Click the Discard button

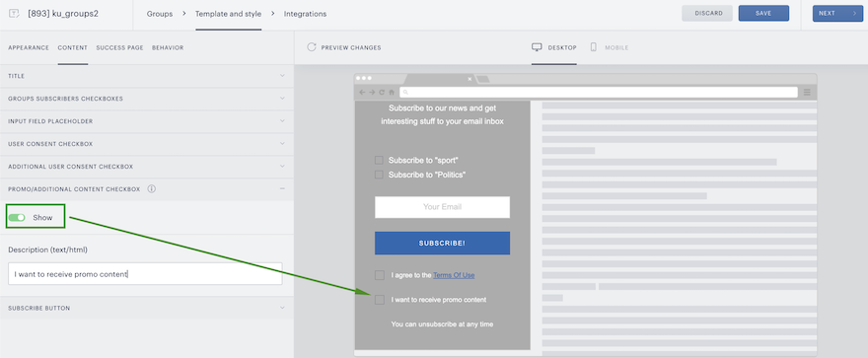point(707,13)
